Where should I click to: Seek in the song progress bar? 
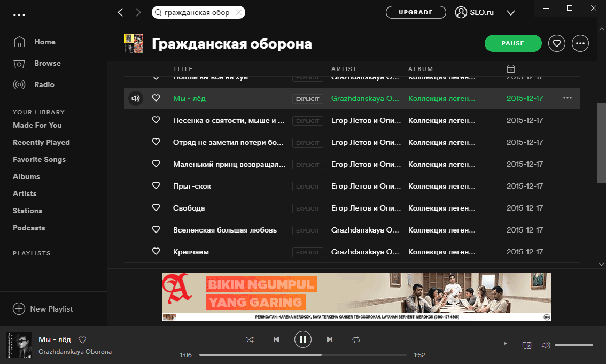click(x=303, y=355)
